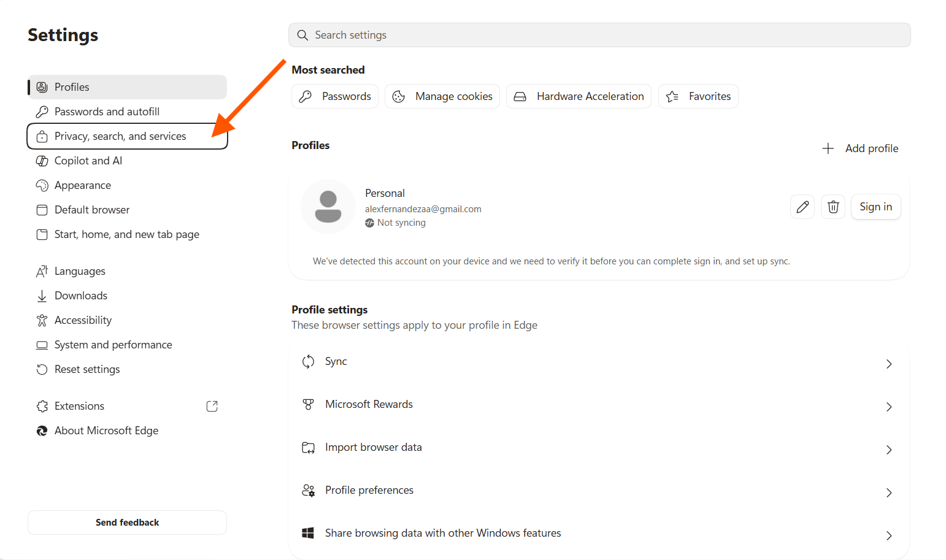The image size is (946, 560).
Task: Expand Share browsing data chevron
Action: click(x=889, y=535)
